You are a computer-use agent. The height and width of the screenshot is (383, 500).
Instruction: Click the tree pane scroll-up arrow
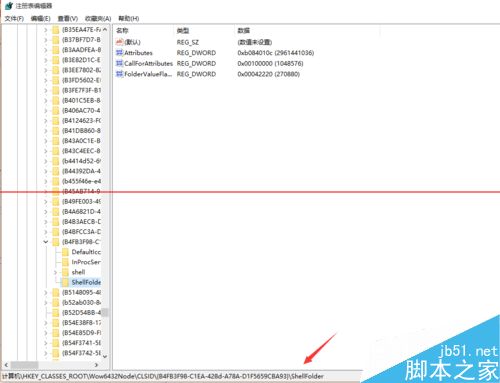pyautogui.click(x=105, y=30)
